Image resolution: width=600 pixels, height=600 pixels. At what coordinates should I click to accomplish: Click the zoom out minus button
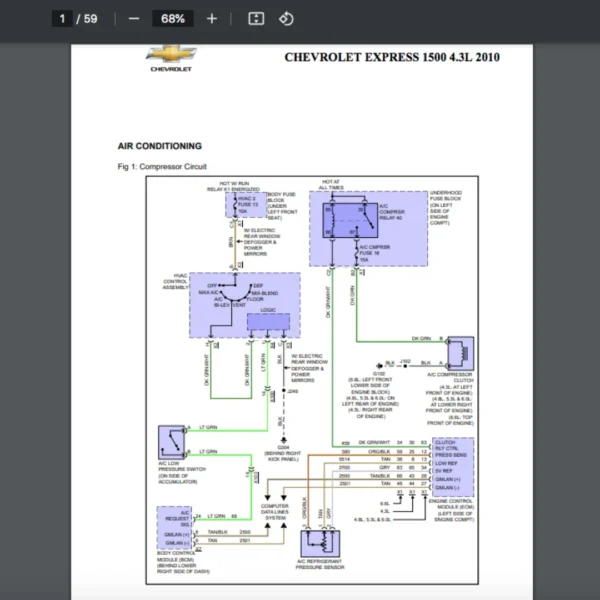tap(134, 18)
